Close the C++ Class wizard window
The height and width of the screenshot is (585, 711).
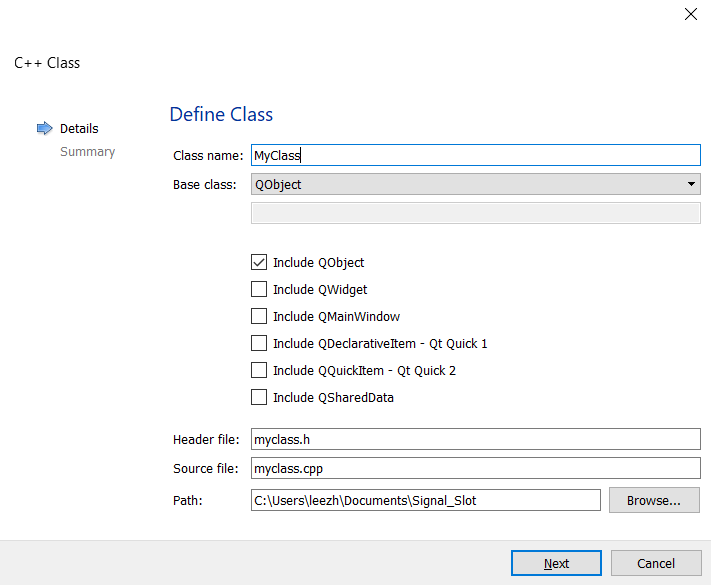coord(690,14)
